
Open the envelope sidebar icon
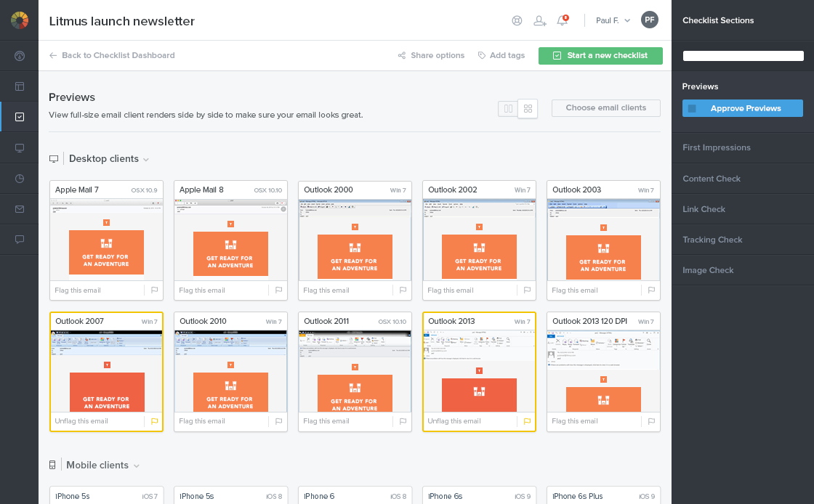[x=19, y=209]
